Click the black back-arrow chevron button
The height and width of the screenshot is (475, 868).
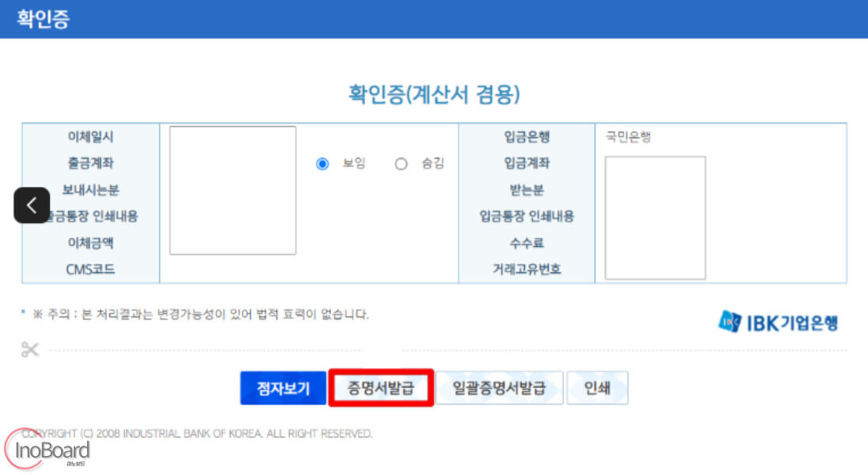click(32, 205)
